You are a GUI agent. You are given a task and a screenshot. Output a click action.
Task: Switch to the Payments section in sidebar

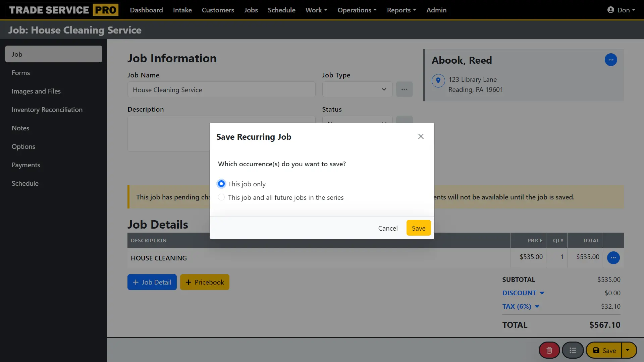pyautogui.click(x=26, y=165)
